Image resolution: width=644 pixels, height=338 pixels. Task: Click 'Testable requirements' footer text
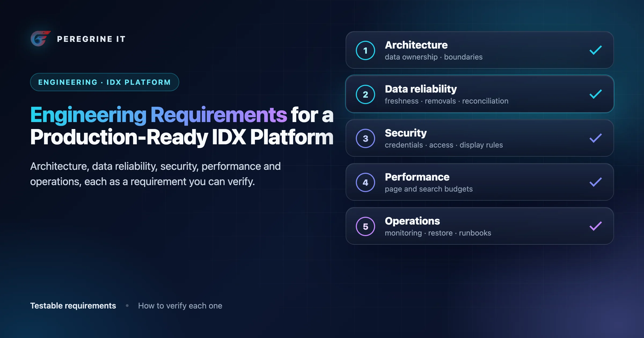[73, 306]
